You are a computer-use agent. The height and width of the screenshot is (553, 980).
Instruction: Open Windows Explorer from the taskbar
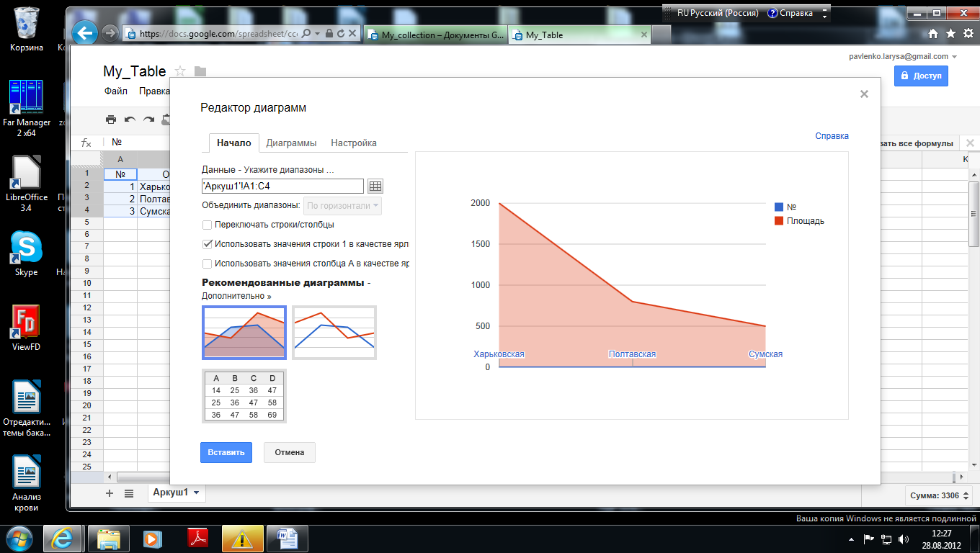click(x=109, y=538)
